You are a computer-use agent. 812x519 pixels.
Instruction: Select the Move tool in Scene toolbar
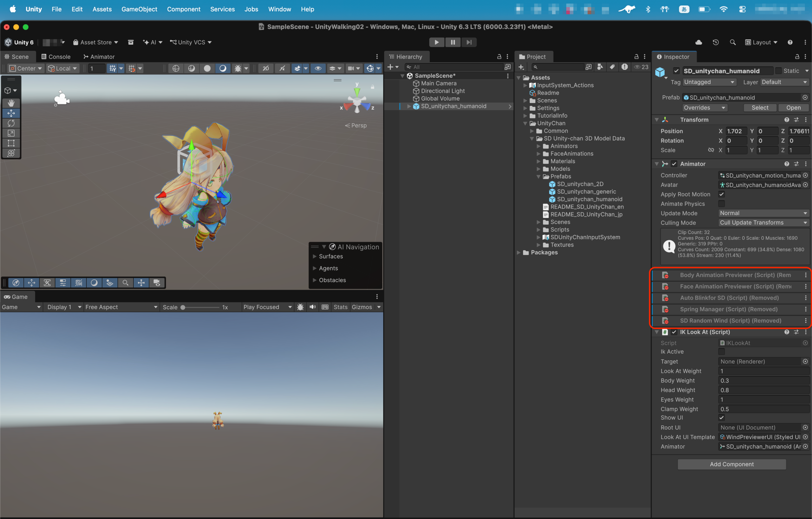pyautogui.click(x=11, y=113)
